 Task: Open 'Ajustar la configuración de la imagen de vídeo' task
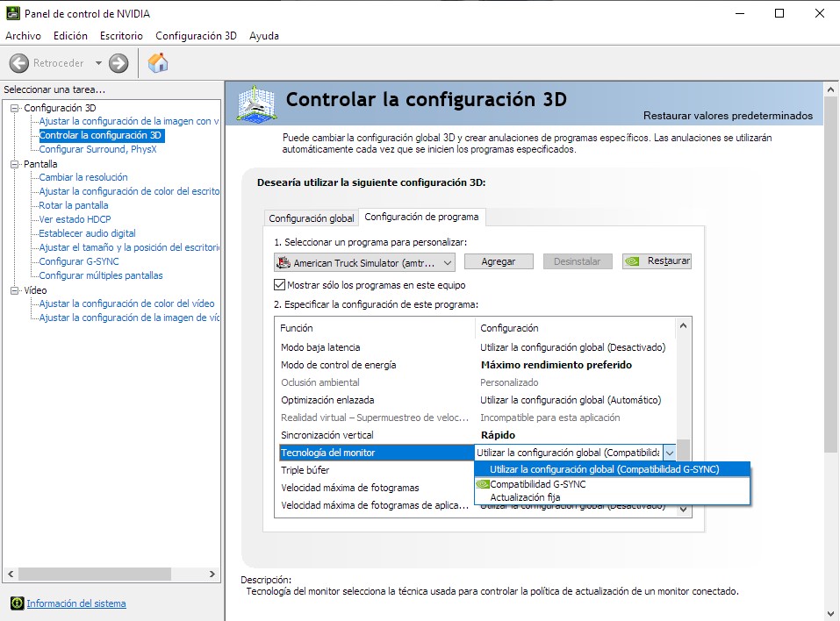tap(129, 318)
